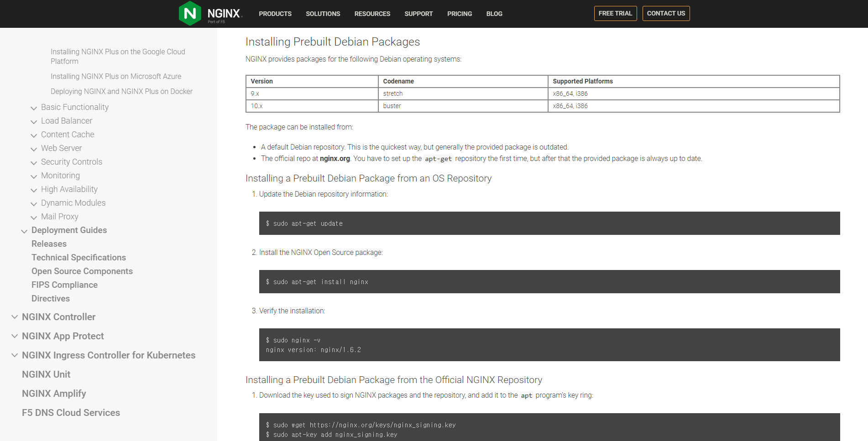
Task: Open the Basic Functionality section
Action: click(x=75, y=107)
